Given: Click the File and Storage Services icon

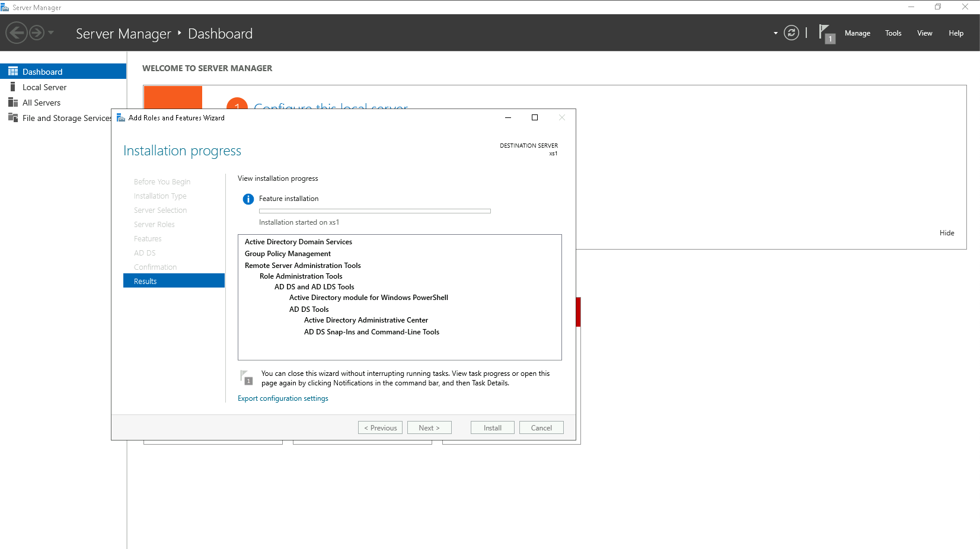Looking at the screenshot, I should tap(13, 118).
